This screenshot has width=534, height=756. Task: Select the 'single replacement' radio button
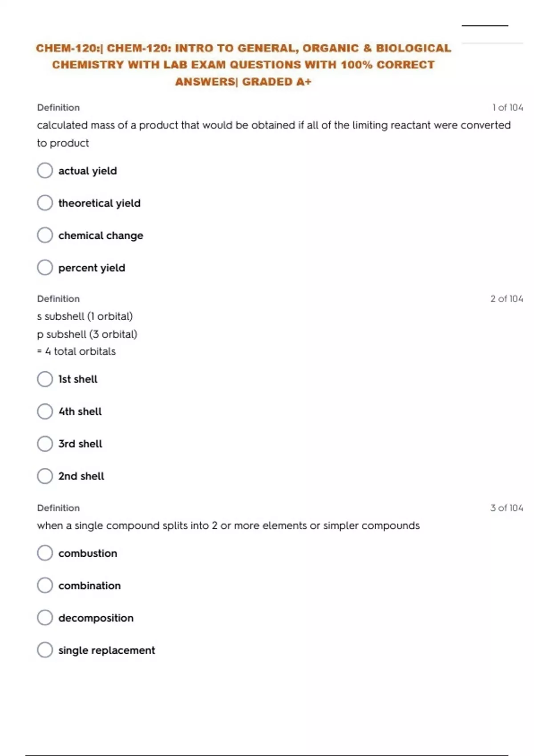45,650
